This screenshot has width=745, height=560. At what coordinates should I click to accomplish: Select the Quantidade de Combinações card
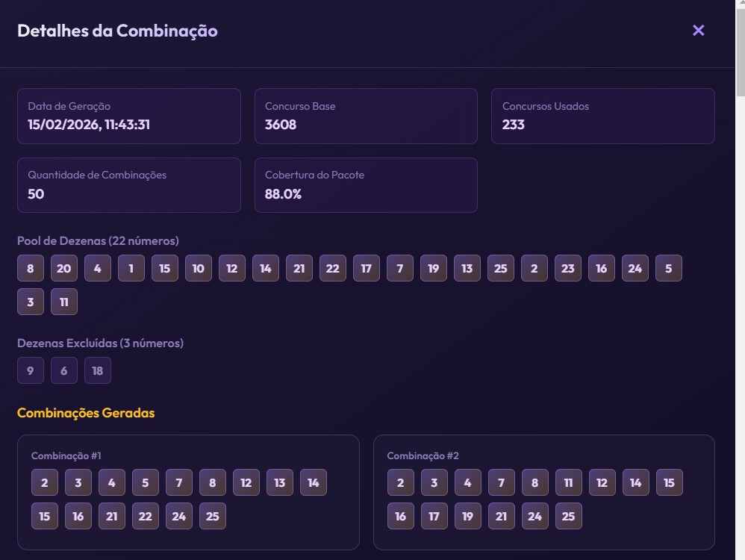click(129, 185)
